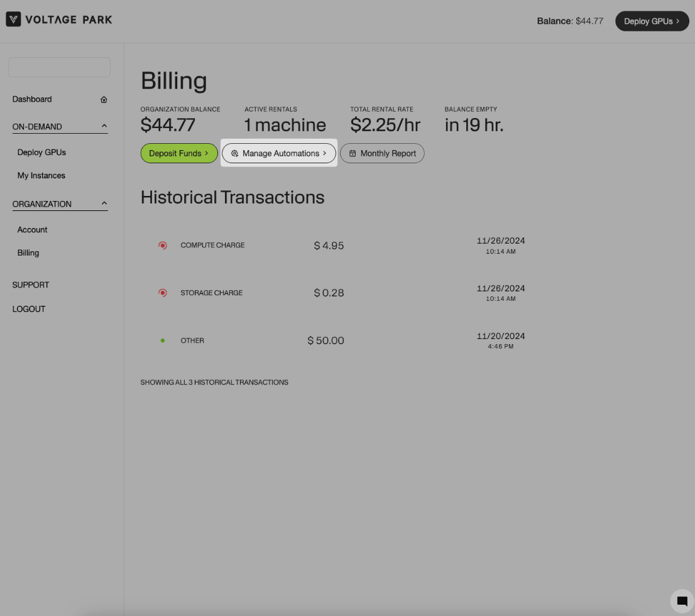The width and height of the screenshot is (695, 616).
Task: Click the empty sidebar input box
Action: [x=59, y=67]
